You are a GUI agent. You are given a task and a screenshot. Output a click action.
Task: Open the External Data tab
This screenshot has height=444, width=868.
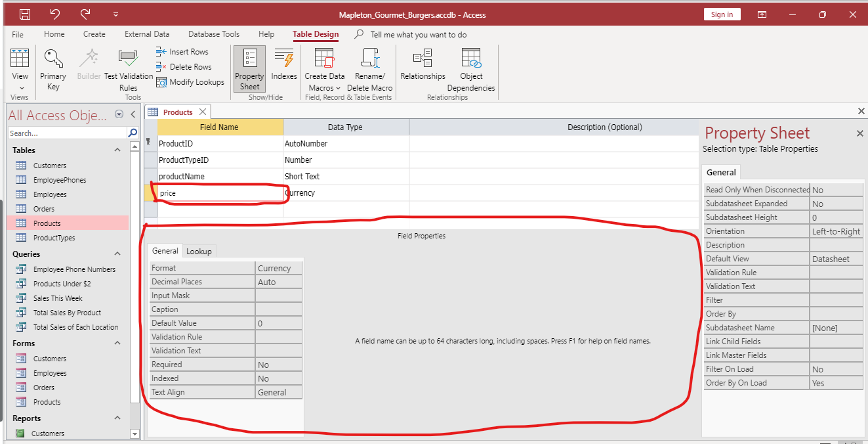click(147, 34)
